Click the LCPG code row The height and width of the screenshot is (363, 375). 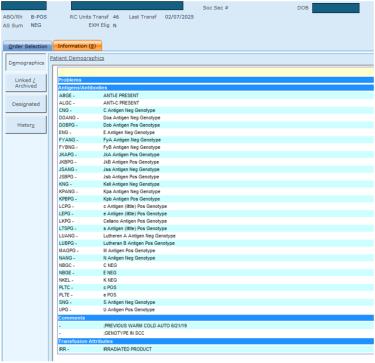pyautogui.click(x=216, y=206)
